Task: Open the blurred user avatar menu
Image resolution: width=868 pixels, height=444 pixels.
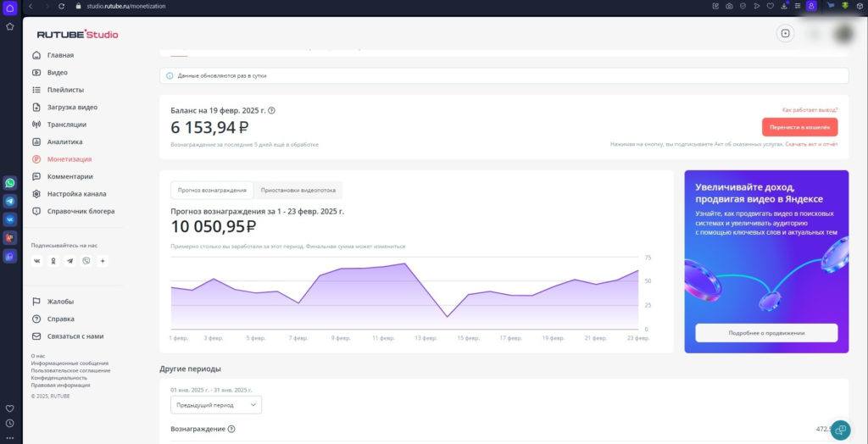Action: coord(843,34)
